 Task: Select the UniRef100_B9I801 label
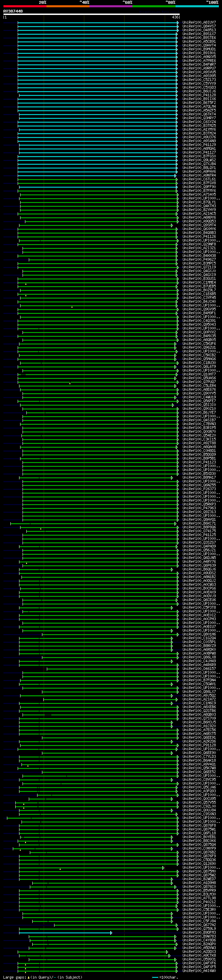(199, 53)
